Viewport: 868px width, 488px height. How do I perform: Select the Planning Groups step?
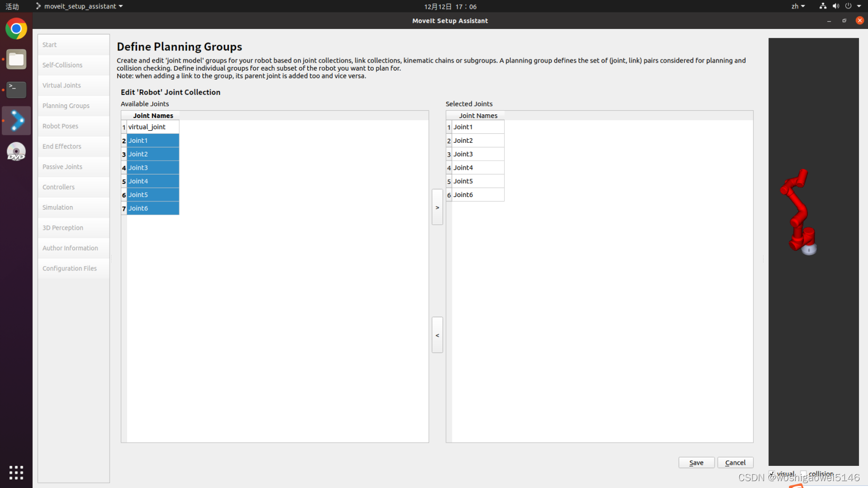(x=74, y=106)
